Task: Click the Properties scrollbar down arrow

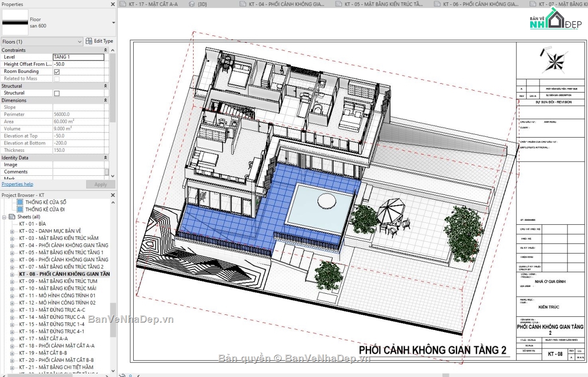Action: click(113, 176)
